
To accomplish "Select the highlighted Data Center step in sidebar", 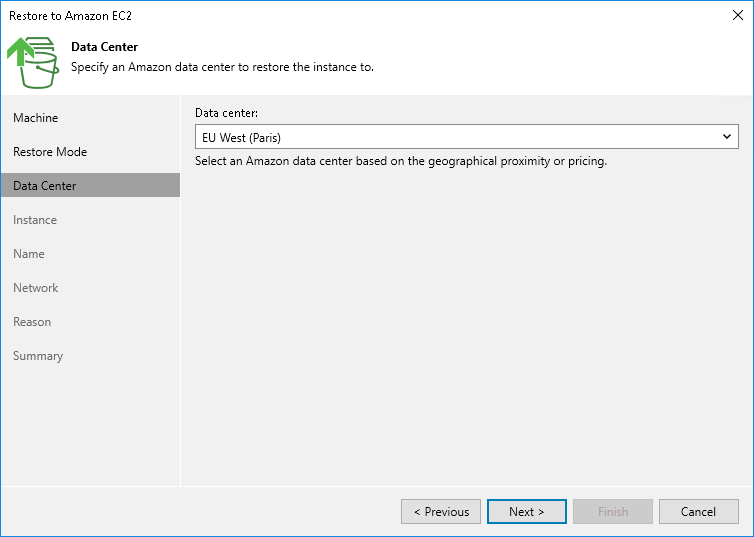I will click(x=45, y=186).
